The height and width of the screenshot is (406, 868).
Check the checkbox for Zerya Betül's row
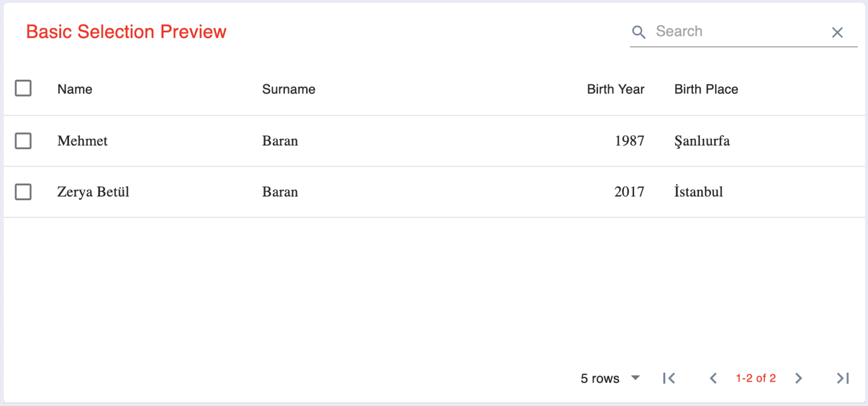pos(23,192)
